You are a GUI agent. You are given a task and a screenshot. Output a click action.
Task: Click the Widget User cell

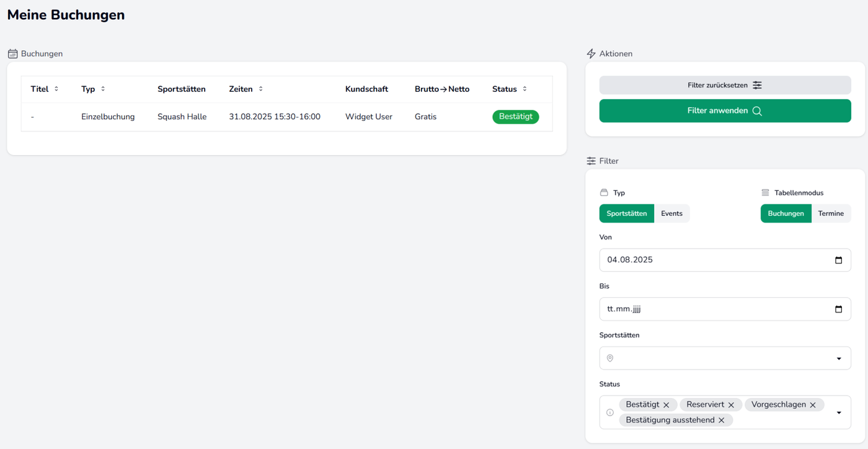point(369,117)
